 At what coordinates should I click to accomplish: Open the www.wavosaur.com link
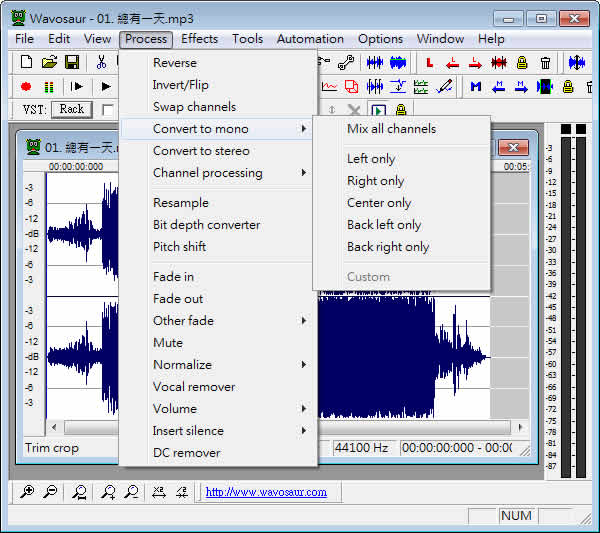tap(266, 492)
